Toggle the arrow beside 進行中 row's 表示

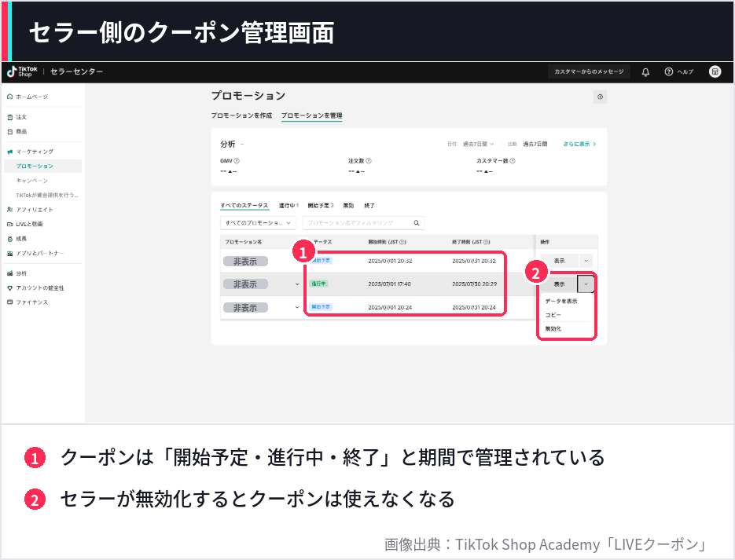[x=586, y=284]
